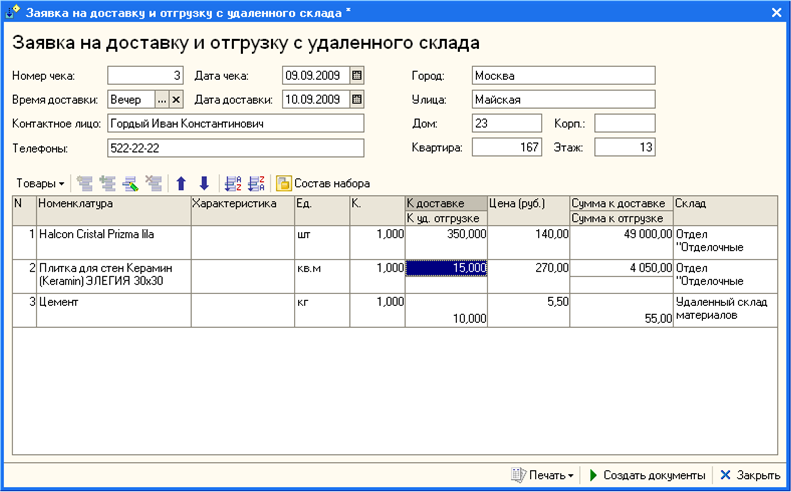The width and height of the screenshot is (791, 492).
Task: Click the delete row toolbar icon
Action: (x=153, y=183)
